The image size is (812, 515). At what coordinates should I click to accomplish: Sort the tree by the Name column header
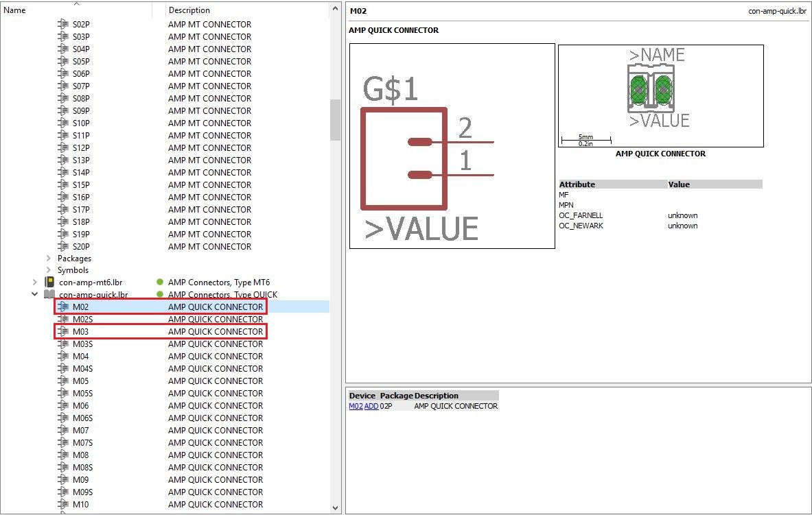point(76,10)
